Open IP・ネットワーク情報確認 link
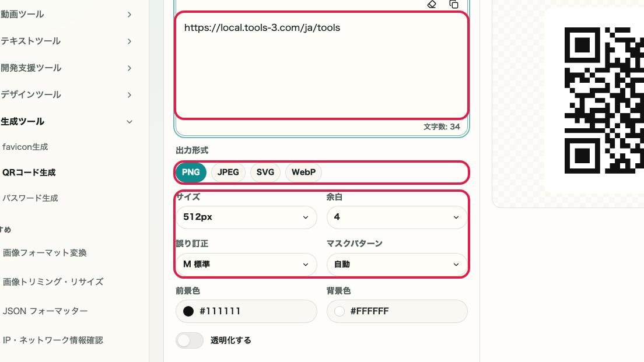 [53, 340]
